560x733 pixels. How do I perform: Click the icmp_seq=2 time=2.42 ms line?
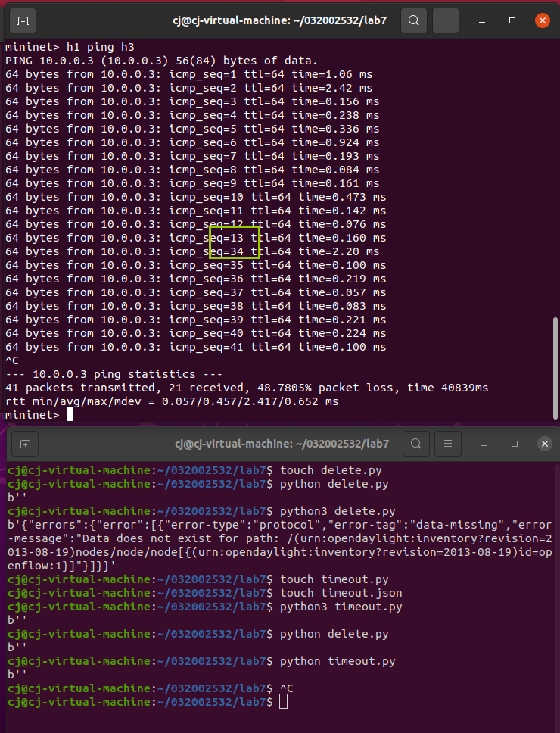(189, 88)
